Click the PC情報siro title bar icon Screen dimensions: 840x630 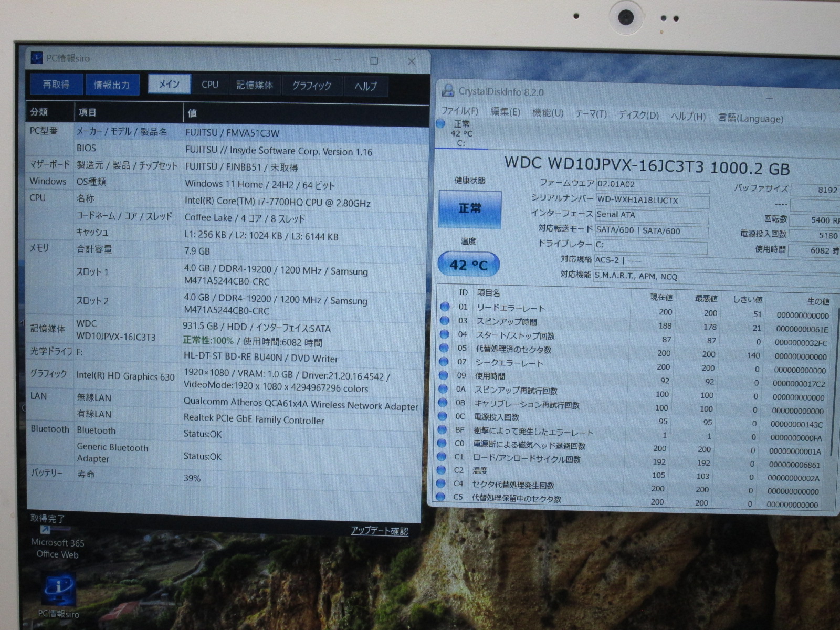tap(37, 58)
